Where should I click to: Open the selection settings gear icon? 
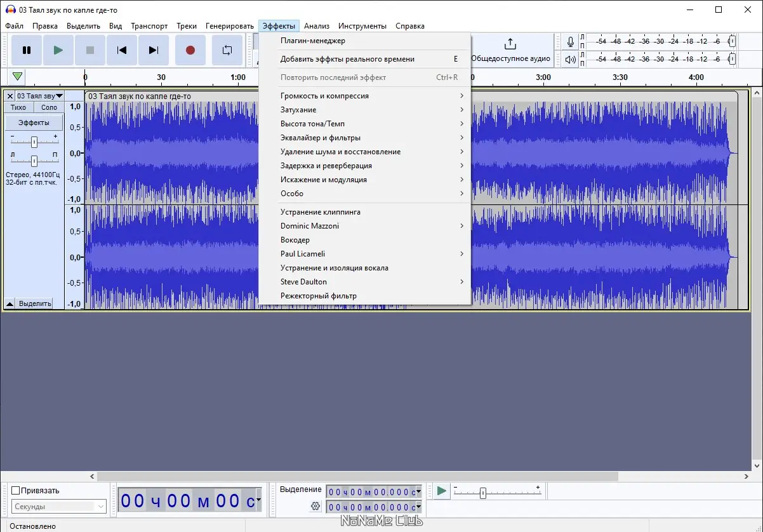tap(315, 506)
